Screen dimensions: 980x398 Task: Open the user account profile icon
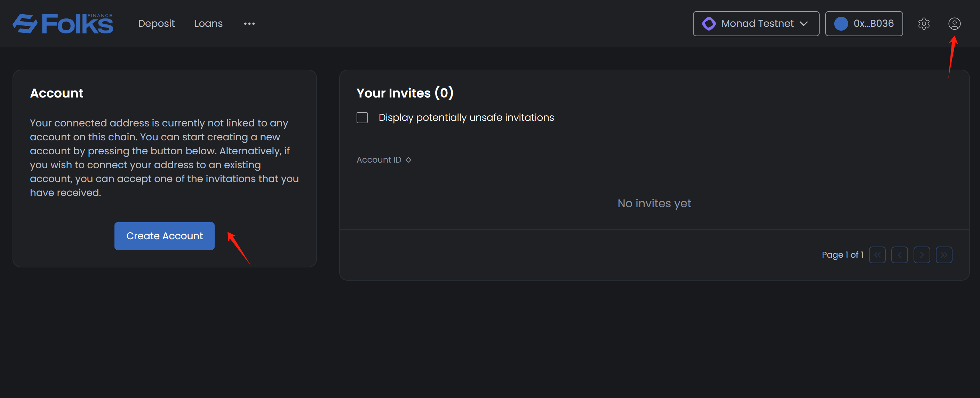[954, 24]
